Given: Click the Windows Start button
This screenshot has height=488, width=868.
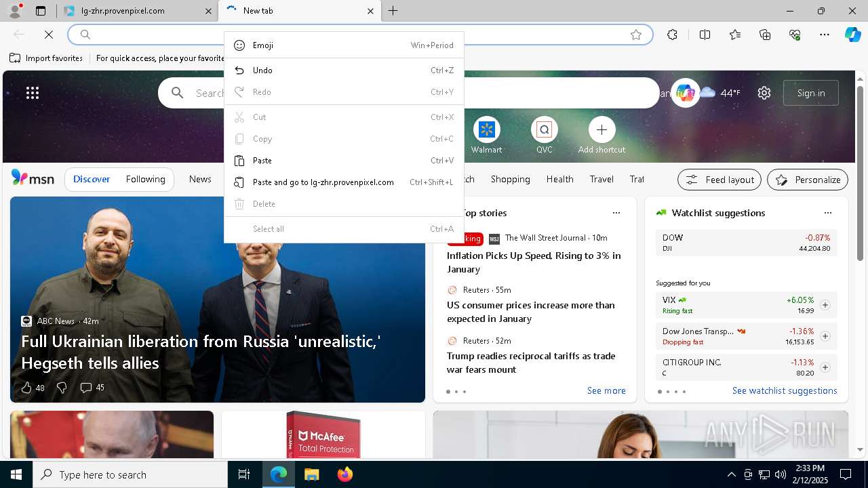Looking at the screenshot, I should pos(16,474).
